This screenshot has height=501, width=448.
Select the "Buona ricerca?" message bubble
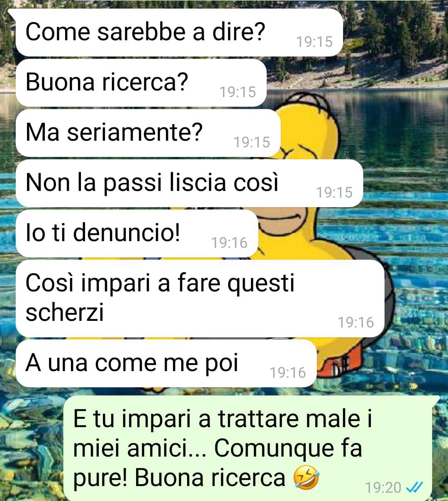141,83
